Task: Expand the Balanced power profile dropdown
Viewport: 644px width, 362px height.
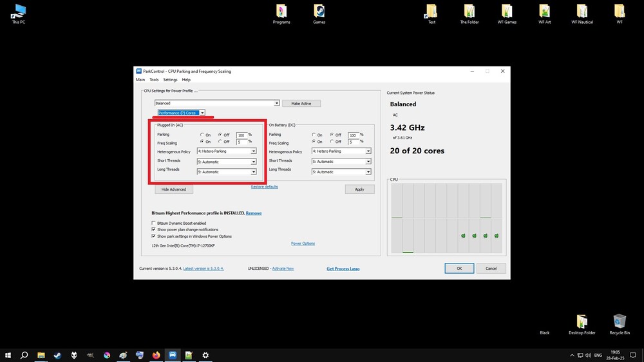Action: click(217, 103)
